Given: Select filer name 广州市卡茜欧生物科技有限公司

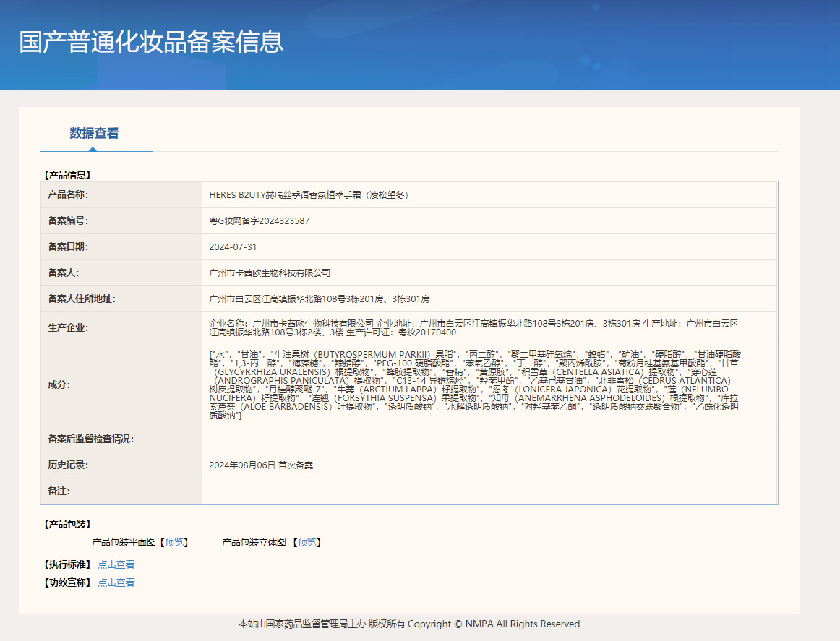Looking at the screenshot, I should [270, 273].
